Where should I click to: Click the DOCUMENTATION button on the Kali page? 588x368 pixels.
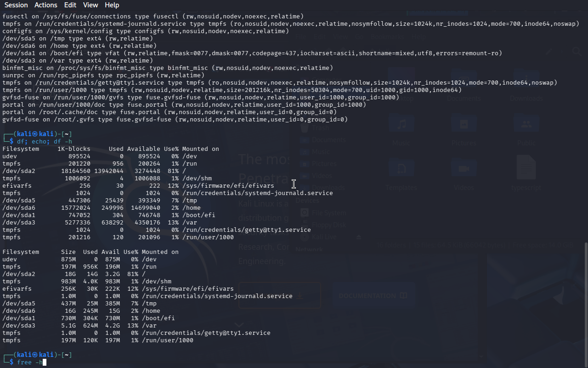[373, 296]
